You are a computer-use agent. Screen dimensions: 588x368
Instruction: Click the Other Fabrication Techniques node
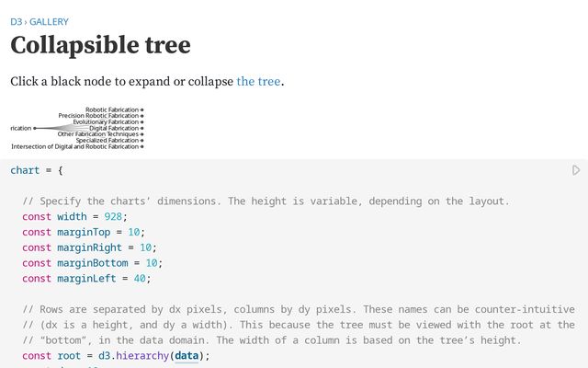pyautogui.click(x=141, y=134)
